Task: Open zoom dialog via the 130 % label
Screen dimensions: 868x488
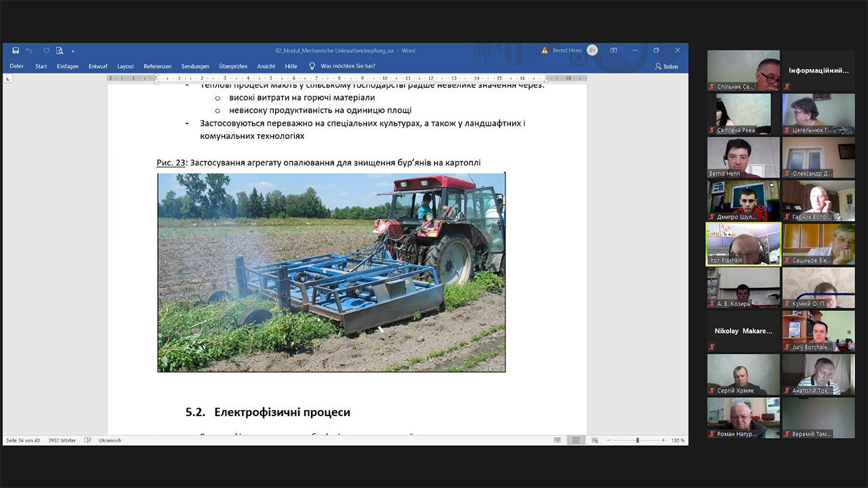Action: tap(678, 441)
